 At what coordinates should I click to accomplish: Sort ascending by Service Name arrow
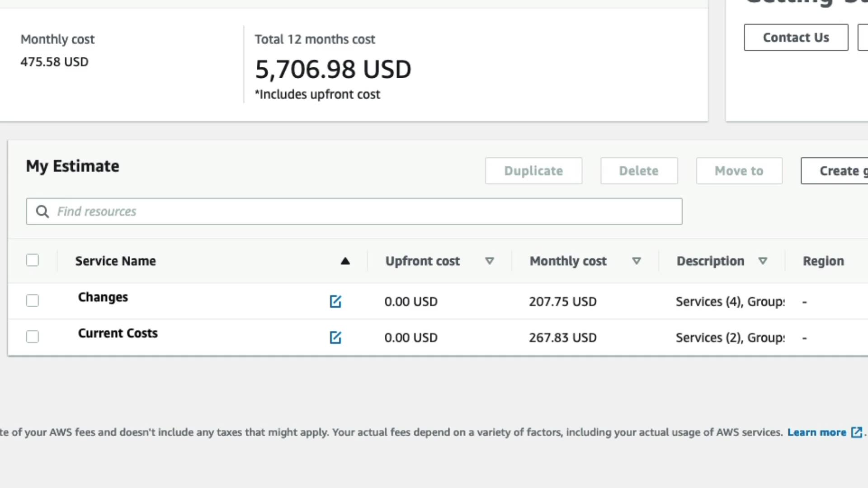(x=345, y=261)
